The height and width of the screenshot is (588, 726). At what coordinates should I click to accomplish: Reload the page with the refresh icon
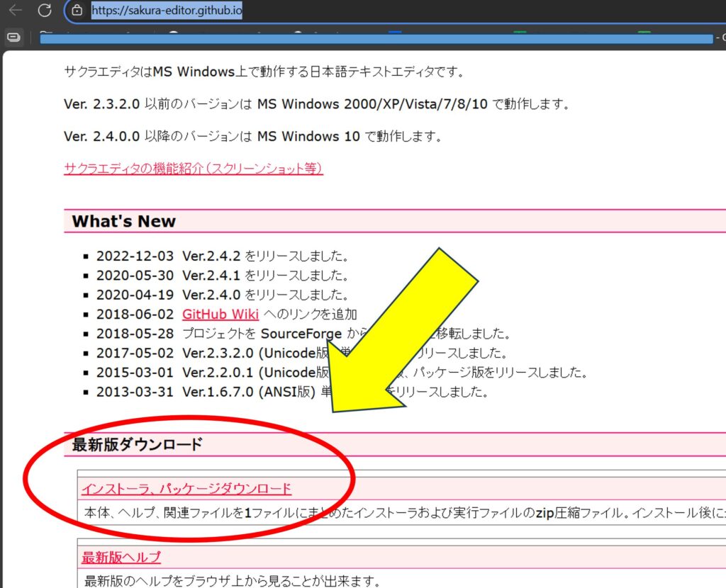(x=45, y=11)
